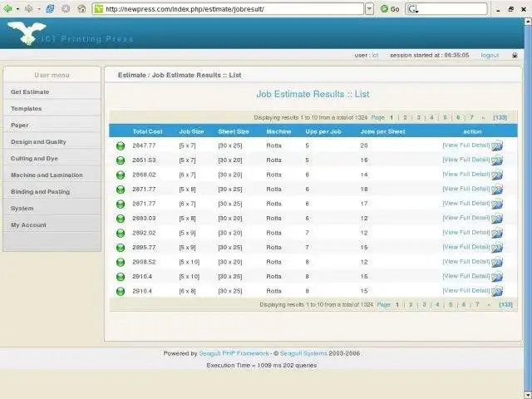Click green status ball for 2908.52 row

(x=121, y=263)
